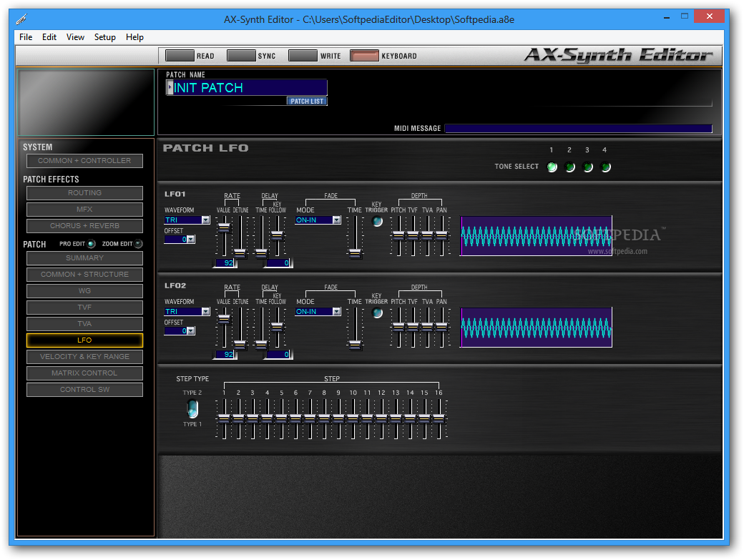Screen dimensions: 744x560
Task: Open the File menu
Action: click(26, 37)
